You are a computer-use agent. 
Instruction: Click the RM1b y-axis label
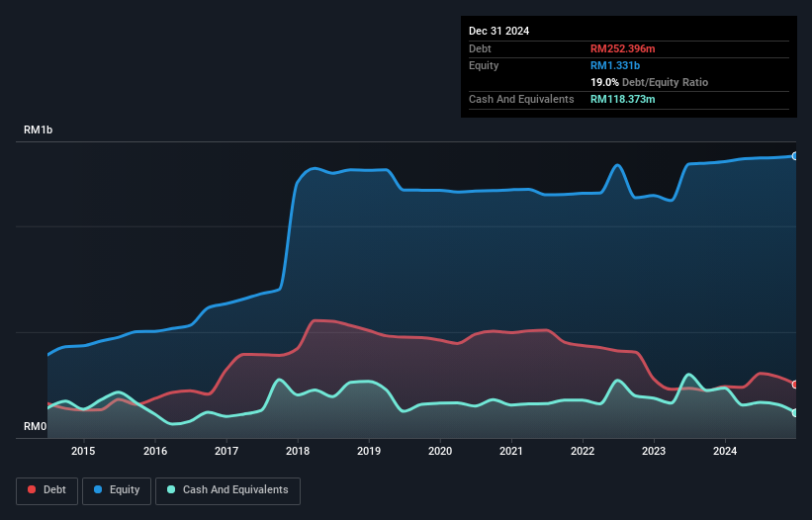click(38, 130)
